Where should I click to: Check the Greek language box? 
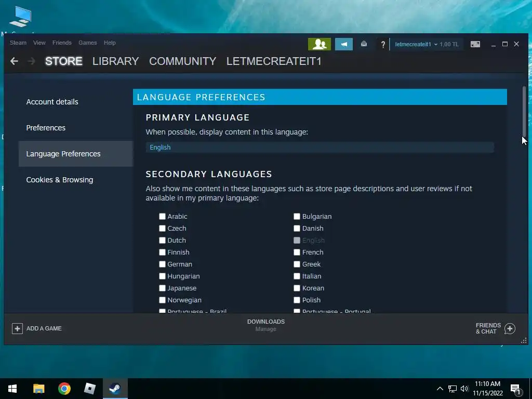click(x=297, y=264)
